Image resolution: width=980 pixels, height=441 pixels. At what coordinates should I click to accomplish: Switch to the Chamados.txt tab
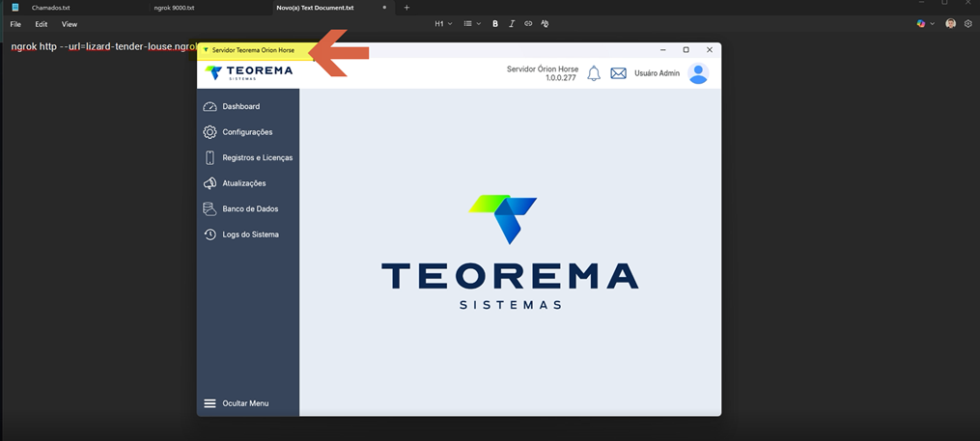(x=50, y=8)
